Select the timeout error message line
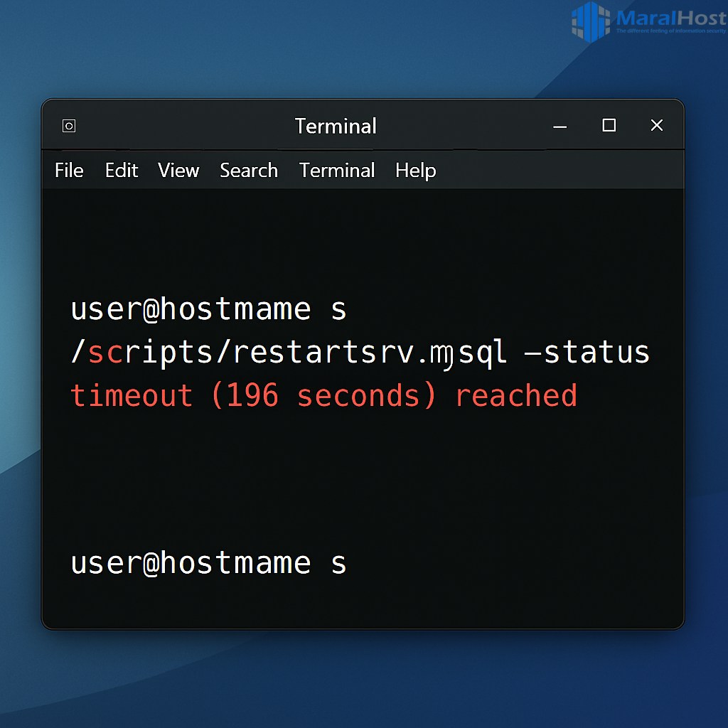Viewport: 728px width, 728px height. tap(322, 395)
